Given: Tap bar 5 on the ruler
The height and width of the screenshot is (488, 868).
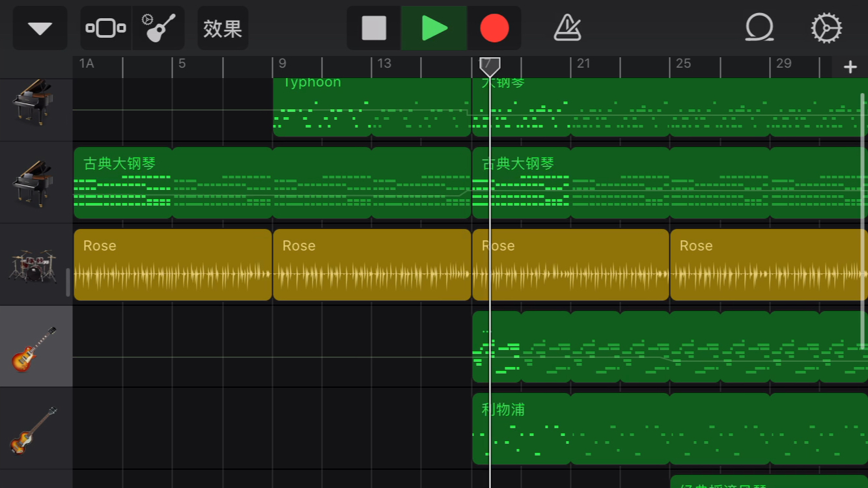Looking at the screenshot, I should 182,64.
